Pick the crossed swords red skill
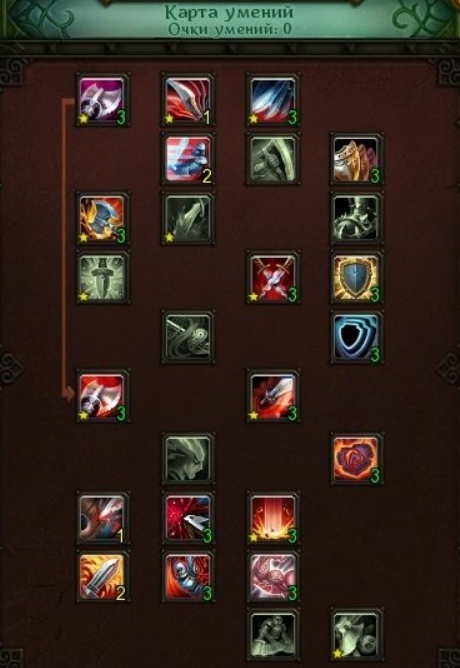The width and height of the screenshot is (460, 668). click(x=273, y=277)
